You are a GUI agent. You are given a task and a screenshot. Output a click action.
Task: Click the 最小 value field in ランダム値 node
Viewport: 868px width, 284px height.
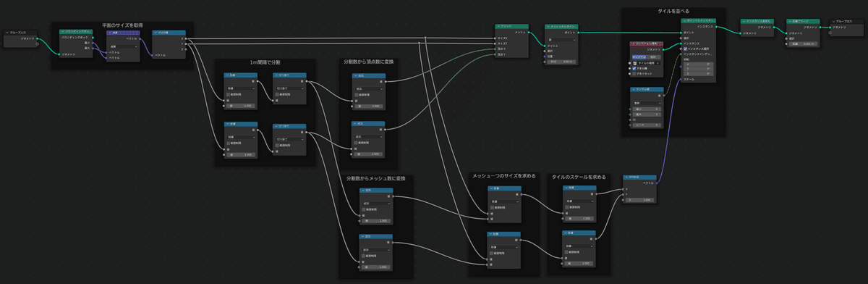(647, 109)
